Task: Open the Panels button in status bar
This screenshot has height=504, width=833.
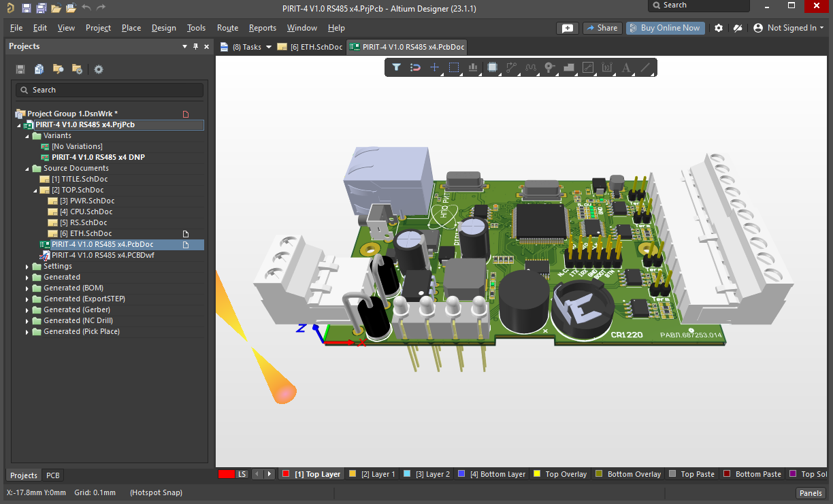Action: coord(811,493)
